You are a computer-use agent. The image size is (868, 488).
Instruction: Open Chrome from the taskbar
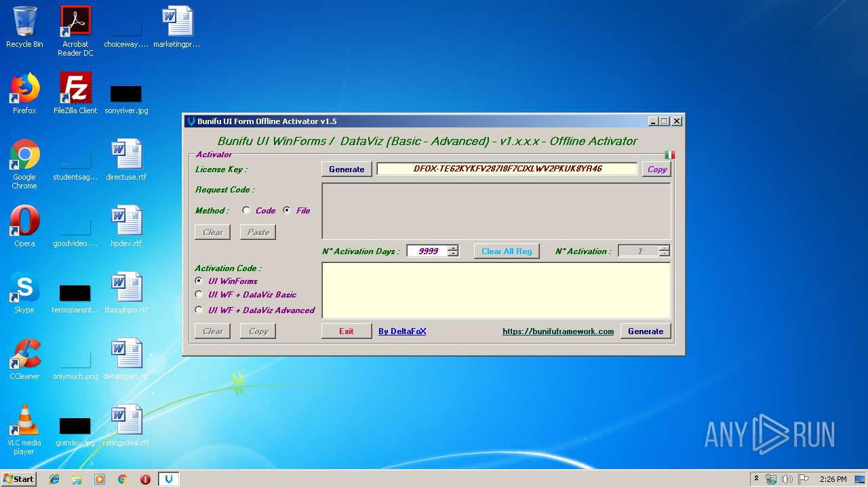(x=122, y=479)
